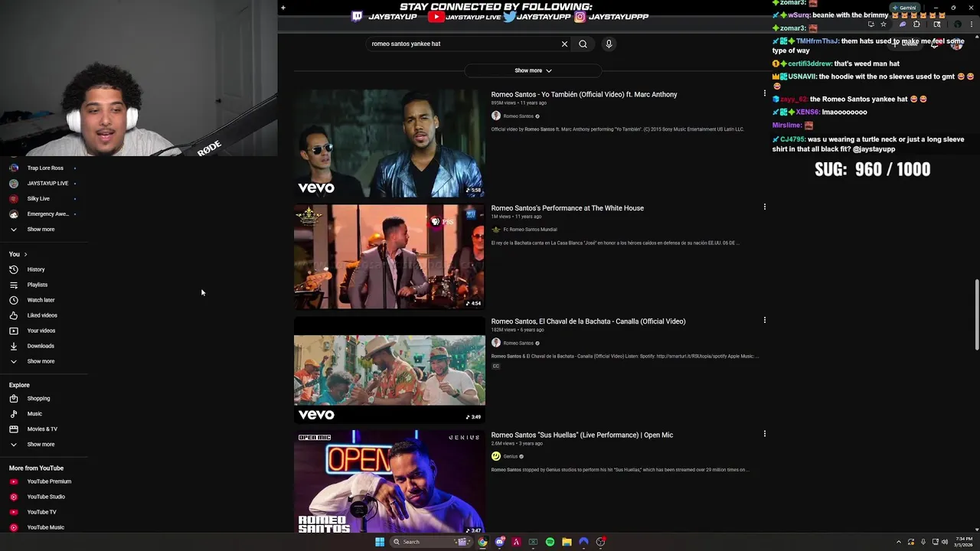Open YouTube Music in More from YouTube
The image size is (980, 551).
pos(46,527)
